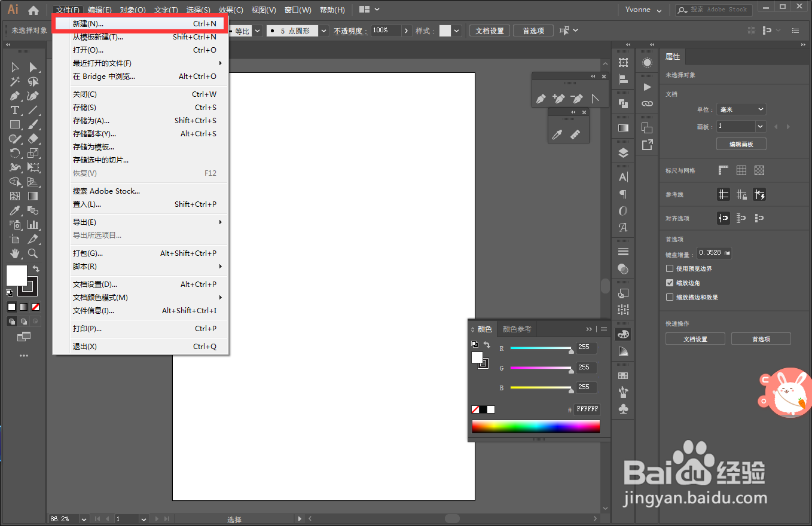Expand 导出(E) submenu
This screenshot has width=812, height=526.
tap(141, 222)
